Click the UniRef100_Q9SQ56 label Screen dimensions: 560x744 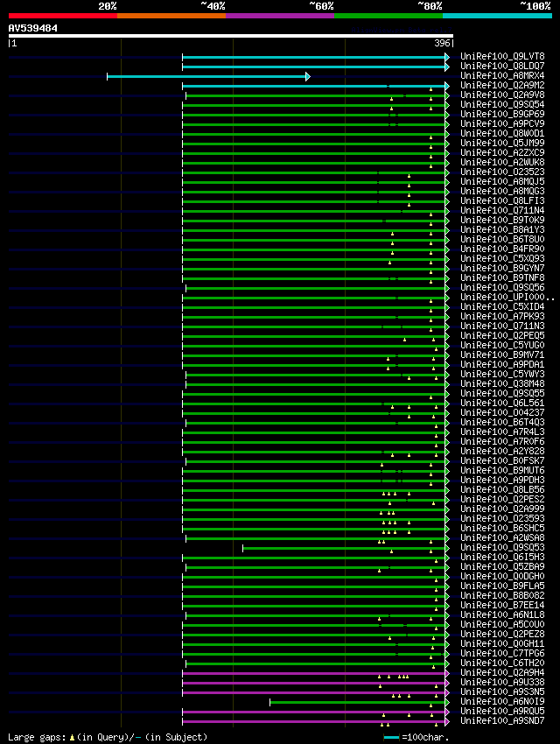pos(502,288)
